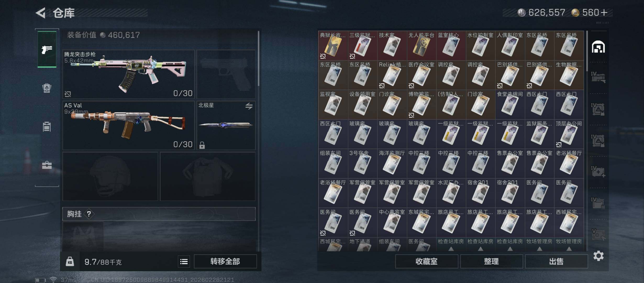The width and height of the screenshot is (644, 283).
Task: Toggle the lock icon under 北极星
Action: point(202,145)
